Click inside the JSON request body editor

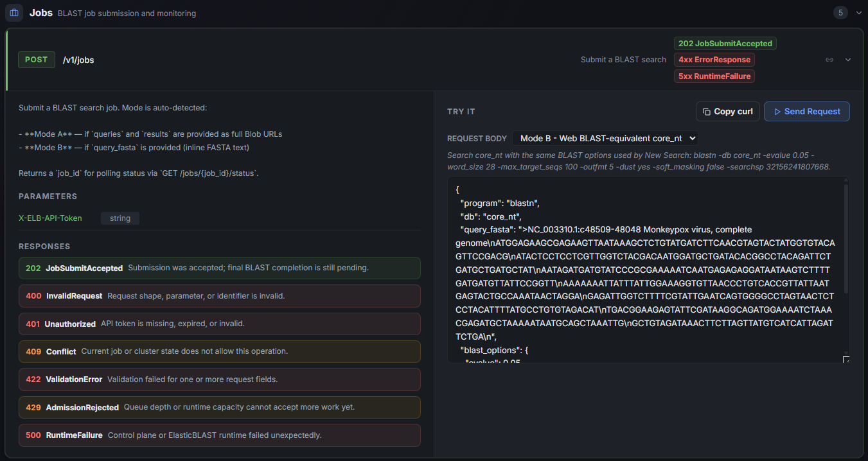point(645,270)
